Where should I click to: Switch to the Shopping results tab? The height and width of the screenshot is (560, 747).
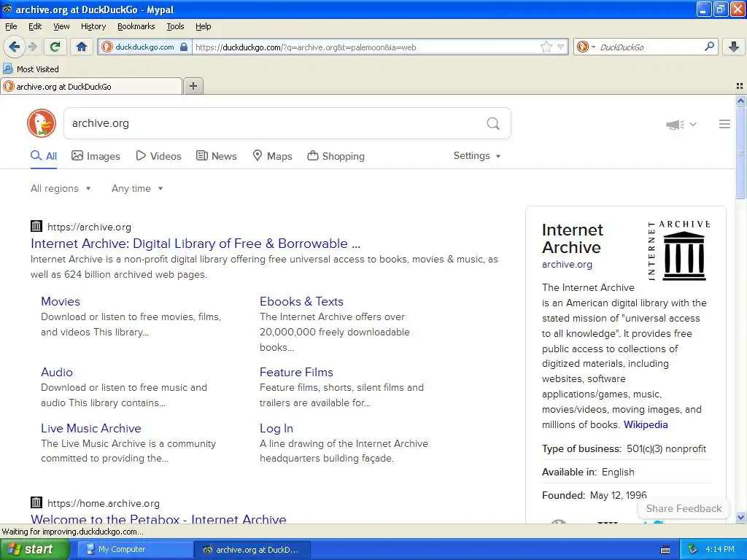pos(336,156)
